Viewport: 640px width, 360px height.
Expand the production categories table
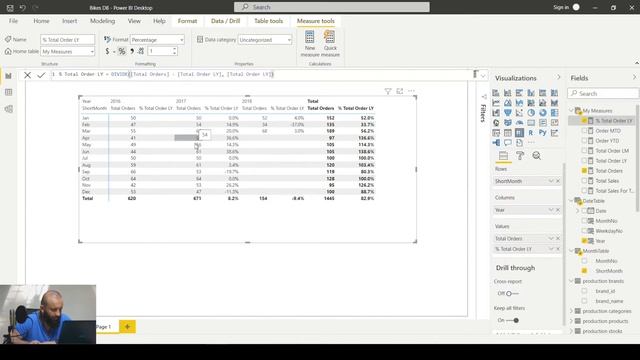[571, 311]
